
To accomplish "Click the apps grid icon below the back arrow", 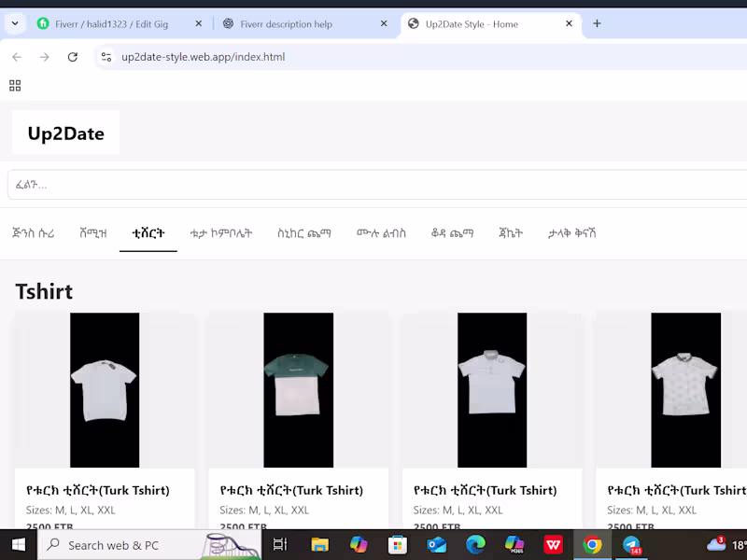I will (x=15, y=85).
